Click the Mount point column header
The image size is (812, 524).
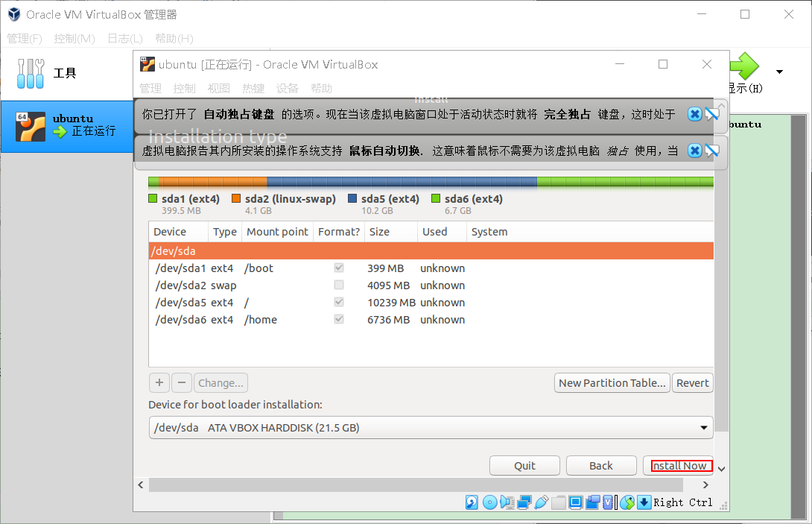tap(278, 232)
